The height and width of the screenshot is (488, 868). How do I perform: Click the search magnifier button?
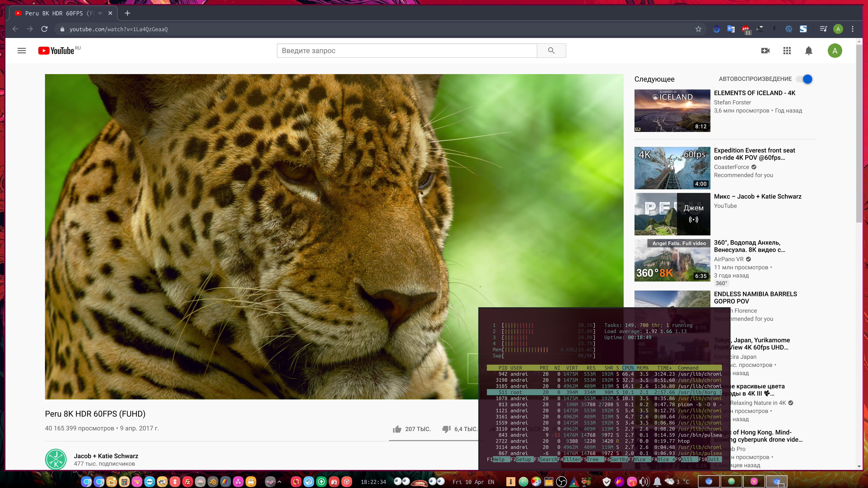551,51
